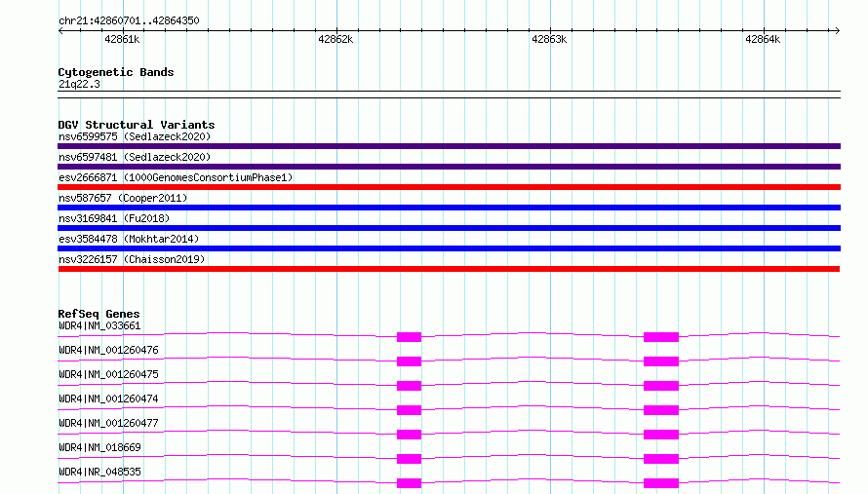Select the blue nsv3169841 variant bar
This screenshot has width=868, height=494.
(x=449, y=228)
